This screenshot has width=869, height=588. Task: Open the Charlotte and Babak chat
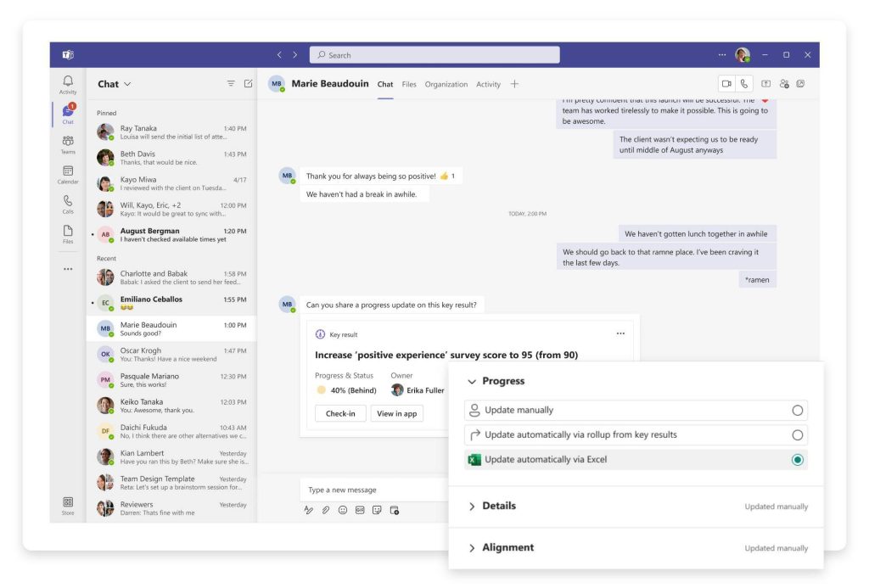pyautogui.click(x=171, y=277)
